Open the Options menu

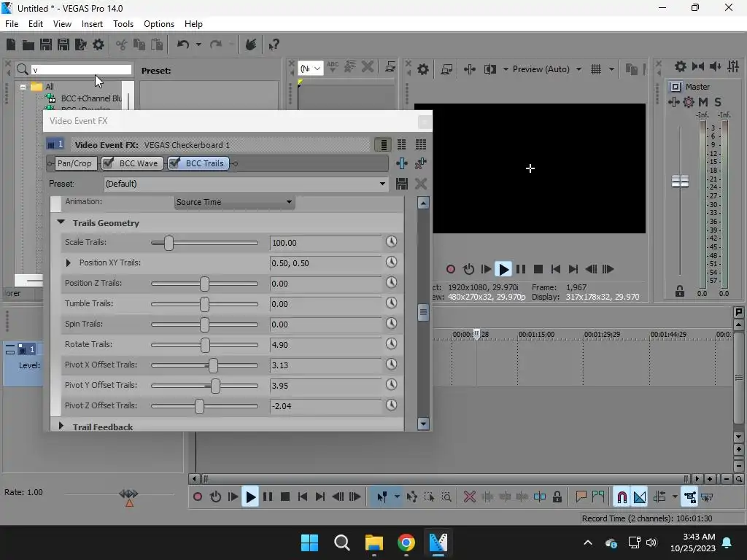pyautogui.click(x=158, y=24)
